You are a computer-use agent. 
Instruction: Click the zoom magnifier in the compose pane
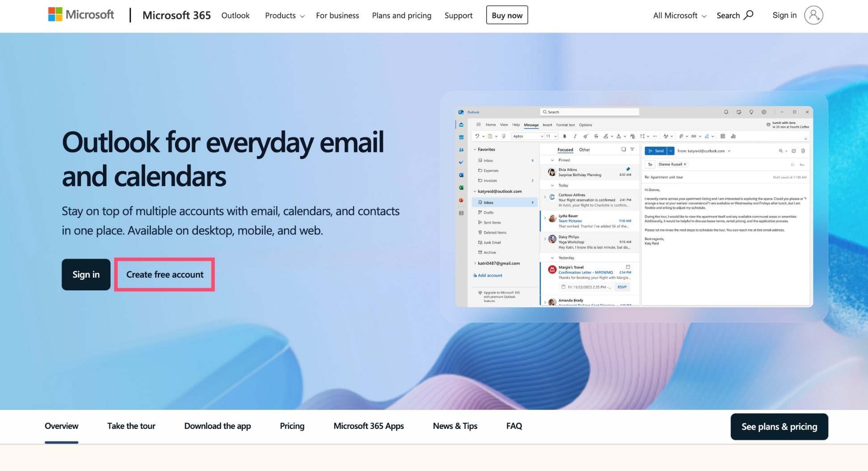[781, 151]
